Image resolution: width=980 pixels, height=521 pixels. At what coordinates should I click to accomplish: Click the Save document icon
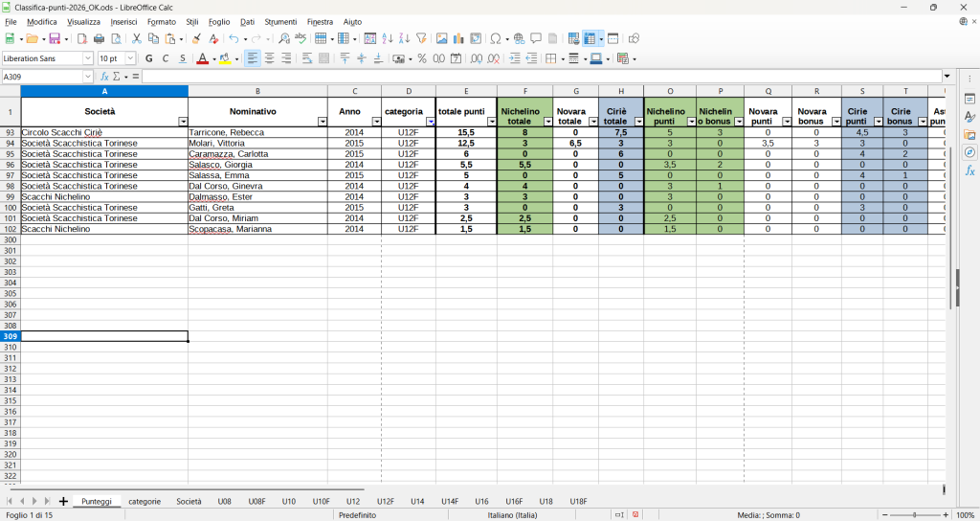pos(55,39)
